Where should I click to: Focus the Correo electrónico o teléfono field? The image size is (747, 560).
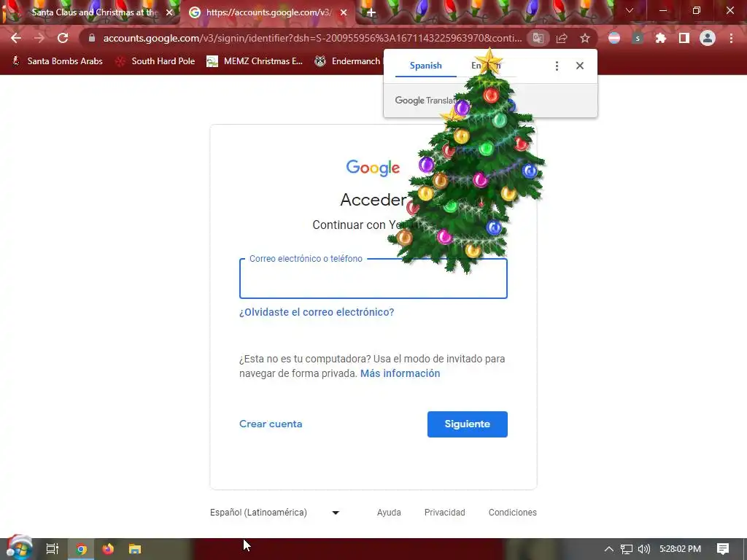point(373,279)
